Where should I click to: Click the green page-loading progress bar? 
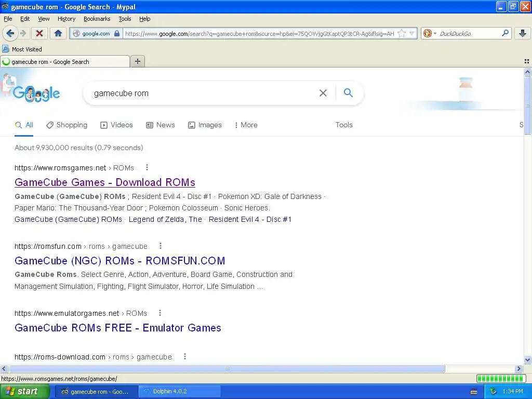tap(501, 378)
